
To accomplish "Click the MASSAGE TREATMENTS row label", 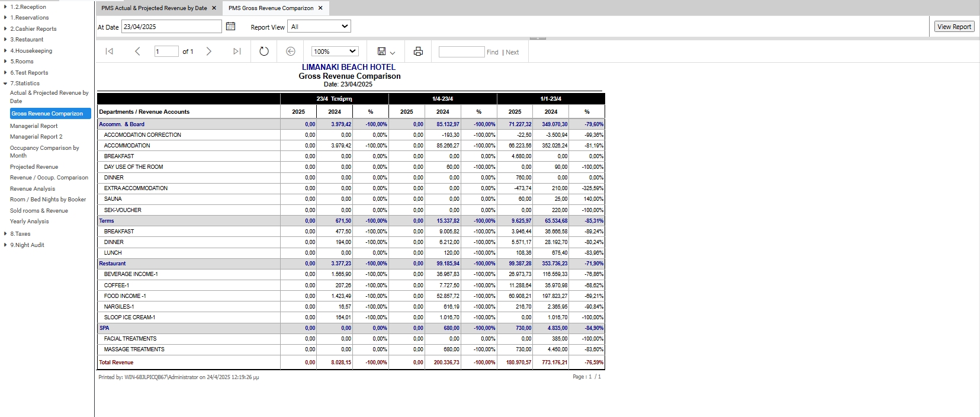I will [x=134, y=349].
